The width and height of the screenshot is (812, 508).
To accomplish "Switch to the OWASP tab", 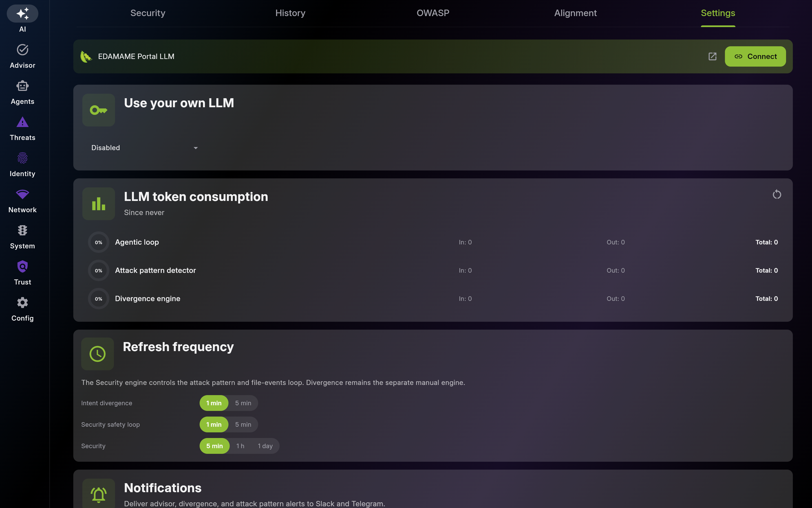I will point(433,13).
